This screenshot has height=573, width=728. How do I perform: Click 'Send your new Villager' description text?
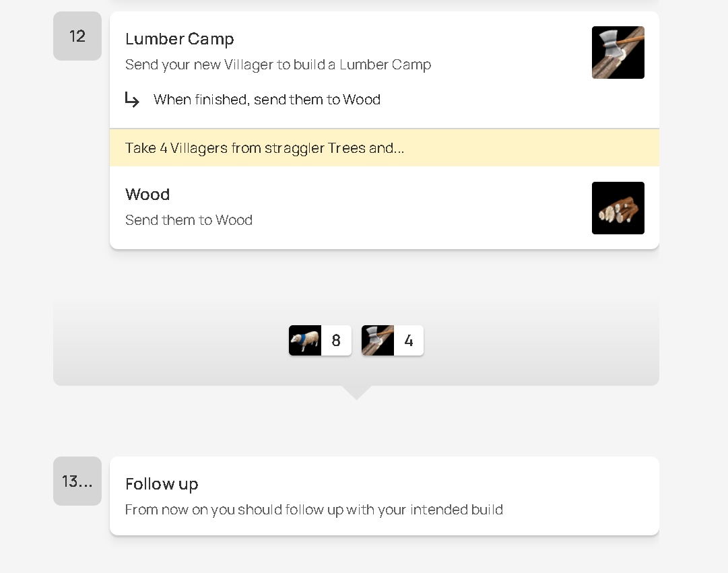tap(278, 65)
